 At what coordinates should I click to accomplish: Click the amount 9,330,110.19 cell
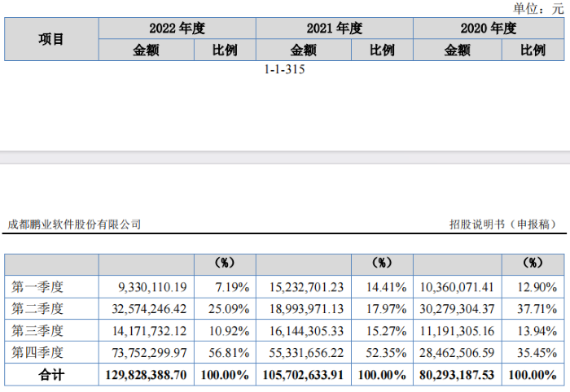pos(147,287)
